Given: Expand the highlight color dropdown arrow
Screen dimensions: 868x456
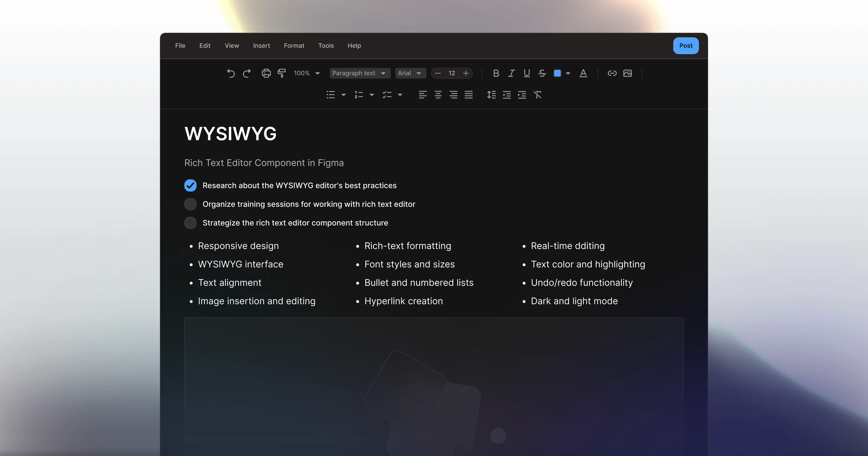Looking at the screenshot, I should (568, 73).
